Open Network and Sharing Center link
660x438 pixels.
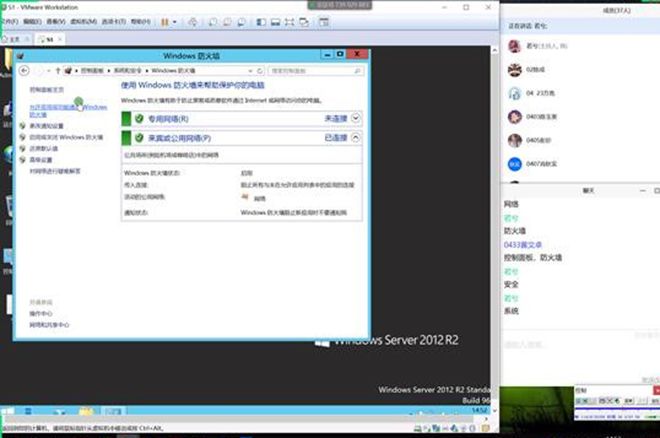click(x=49, y=325)
